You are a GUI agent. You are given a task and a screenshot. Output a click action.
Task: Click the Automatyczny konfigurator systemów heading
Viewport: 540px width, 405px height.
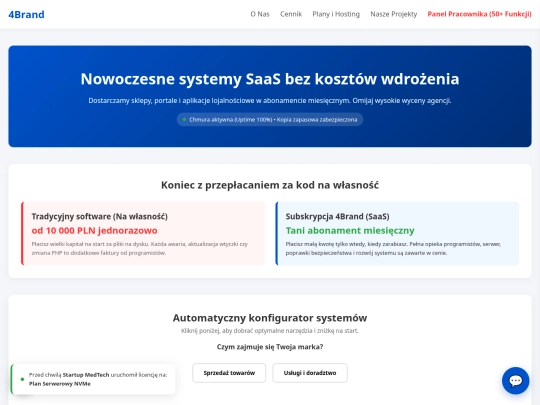coord(270,318)
